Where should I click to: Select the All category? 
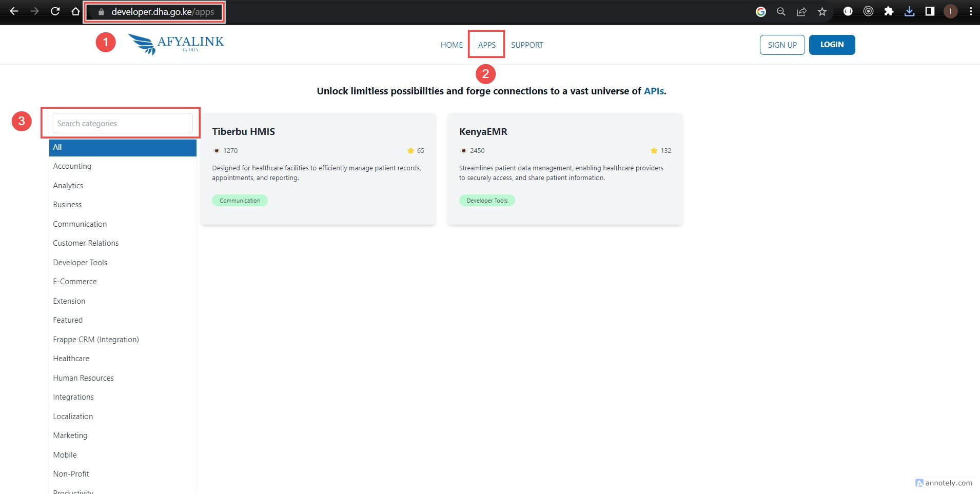(123, 147)
